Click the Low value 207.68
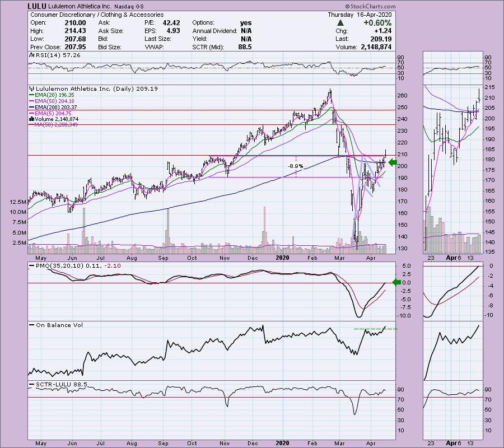 click(x=75, y=39)
